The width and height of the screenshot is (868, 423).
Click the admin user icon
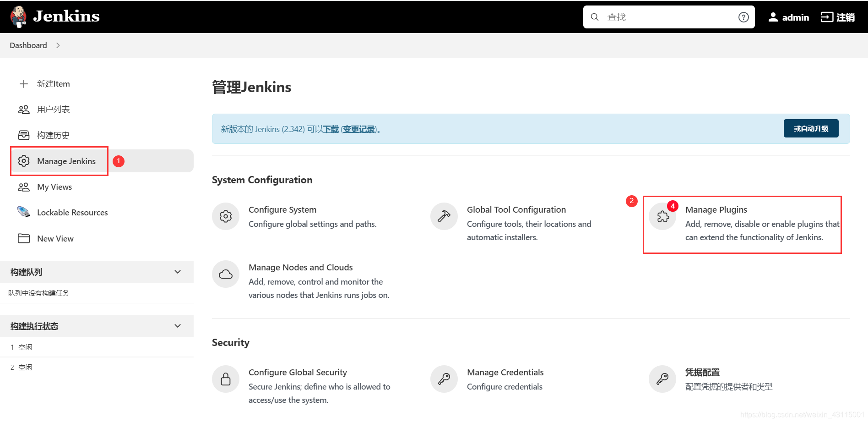coord(773,17)
